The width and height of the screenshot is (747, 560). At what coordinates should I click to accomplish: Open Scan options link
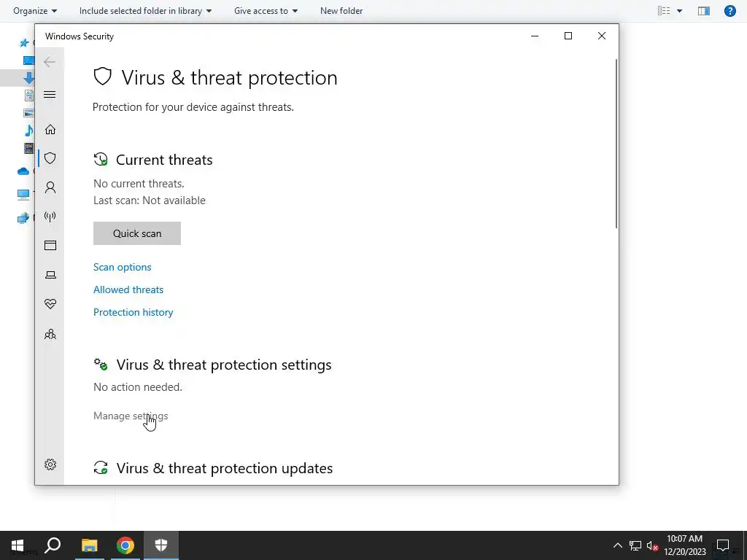pyautogui.click(x=122, y=267)
